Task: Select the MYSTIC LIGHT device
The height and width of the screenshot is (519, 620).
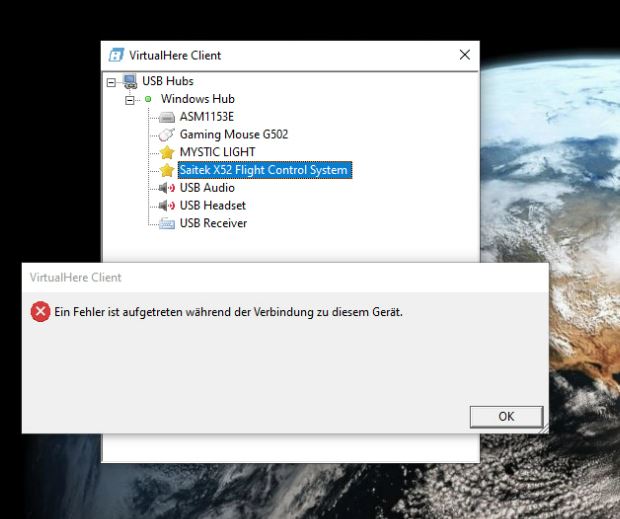Action: click(x=217, y=152)
